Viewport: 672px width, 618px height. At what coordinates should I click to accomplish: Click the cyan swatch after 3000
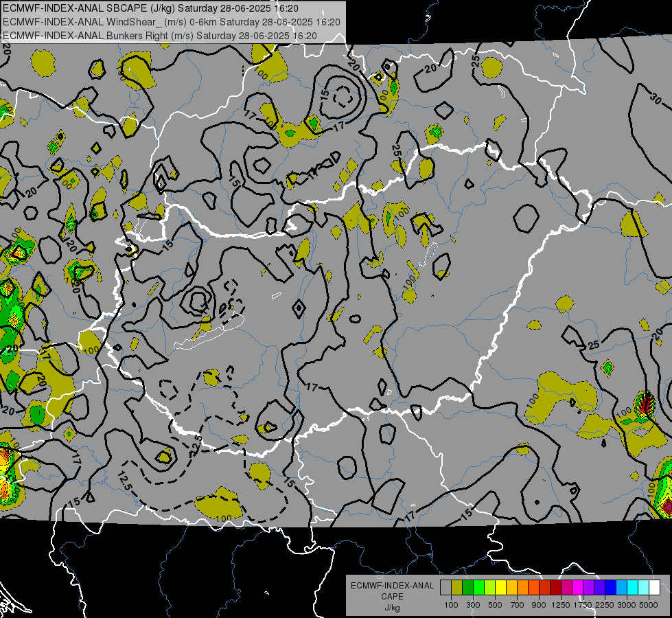(633, 587)
